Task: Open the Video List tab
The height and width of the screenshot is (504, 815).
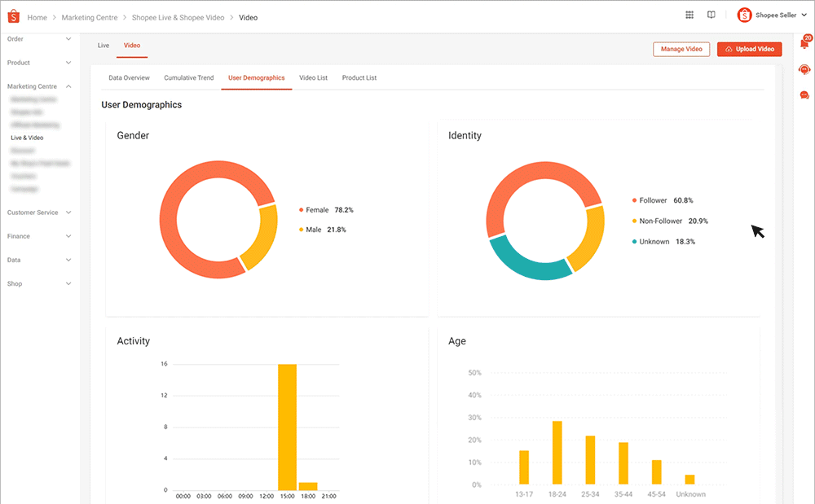Action: [314, 78]
